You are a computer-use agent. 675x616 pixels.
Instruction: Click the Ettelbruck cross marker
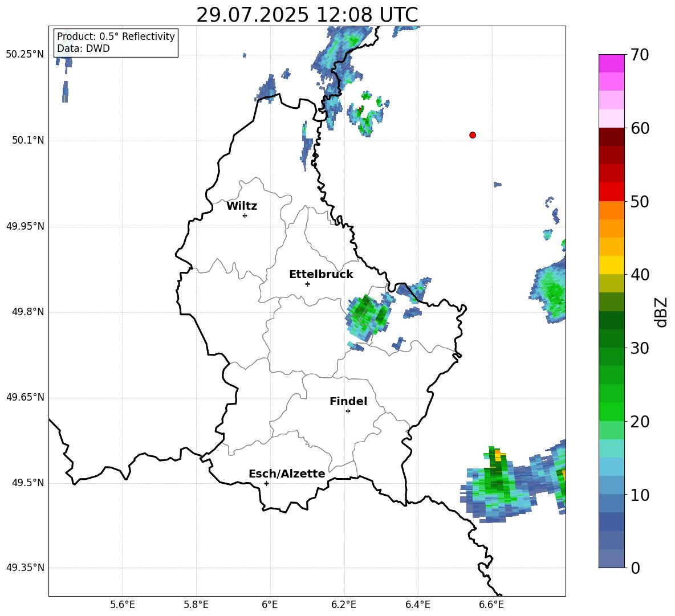(x=307, y=284)
